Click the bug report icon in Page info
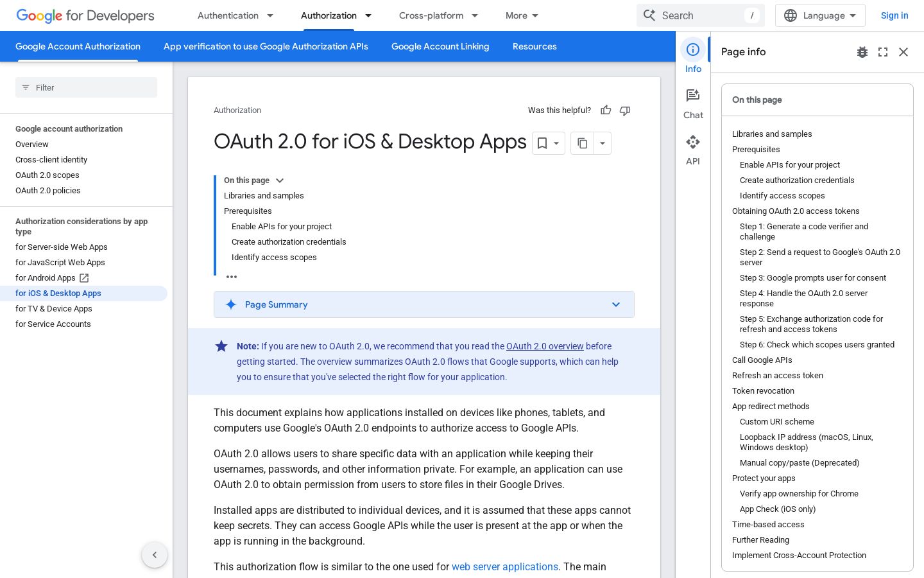Viewport: 924px width, 578px height. (862, 52)
